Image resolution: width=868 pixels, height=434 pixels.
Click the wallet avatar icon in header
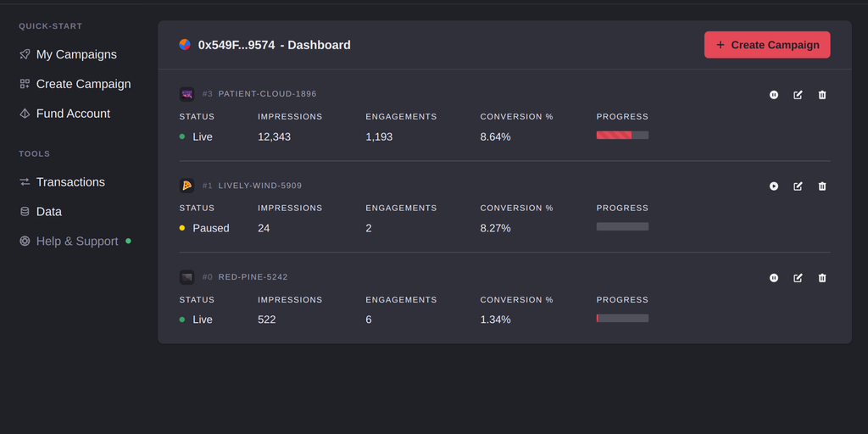185,45
